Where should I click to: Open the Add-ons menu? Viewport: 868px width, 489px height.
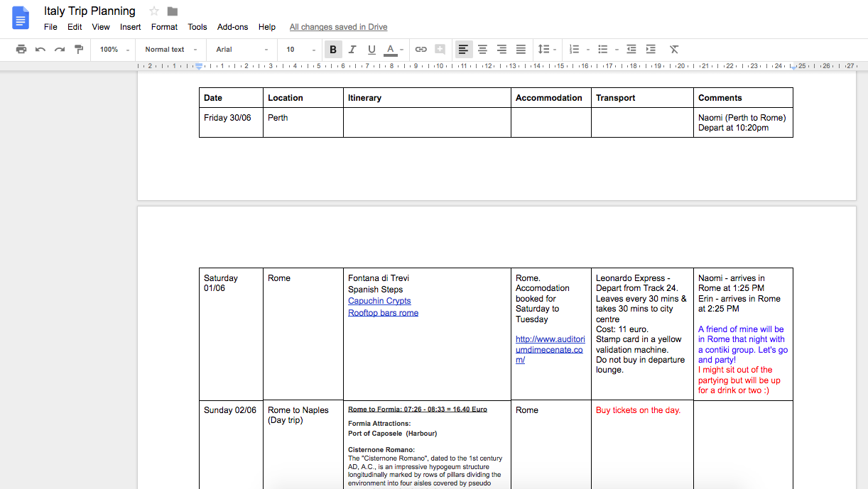tap(233, 27)
